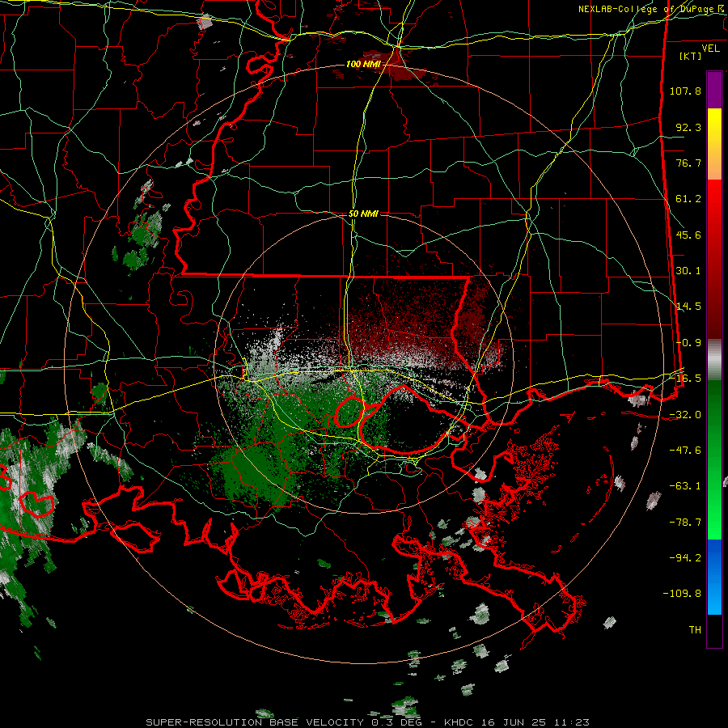Click the 76.7 velocity scale value

pos(688,163)
